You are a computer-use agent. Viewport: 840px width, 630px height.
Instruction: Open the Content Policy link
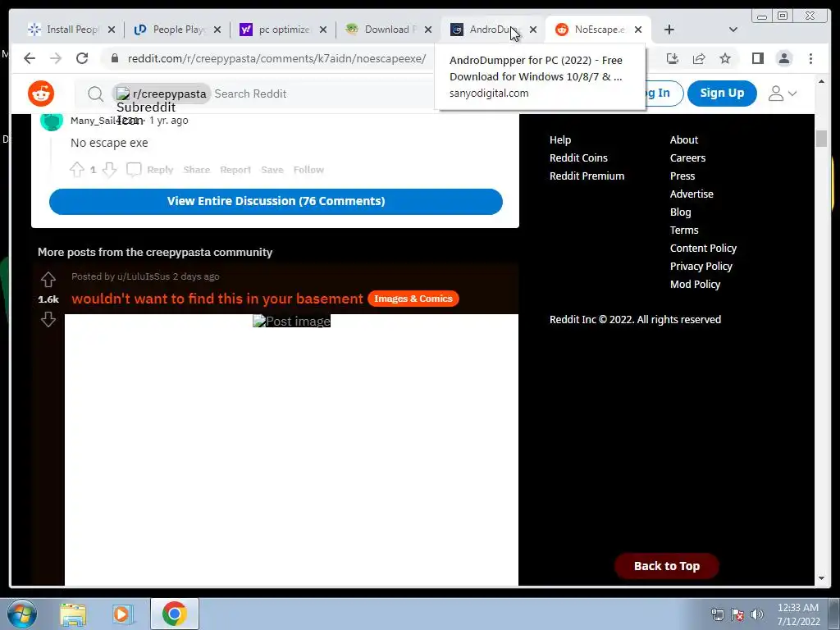(703, 248)
